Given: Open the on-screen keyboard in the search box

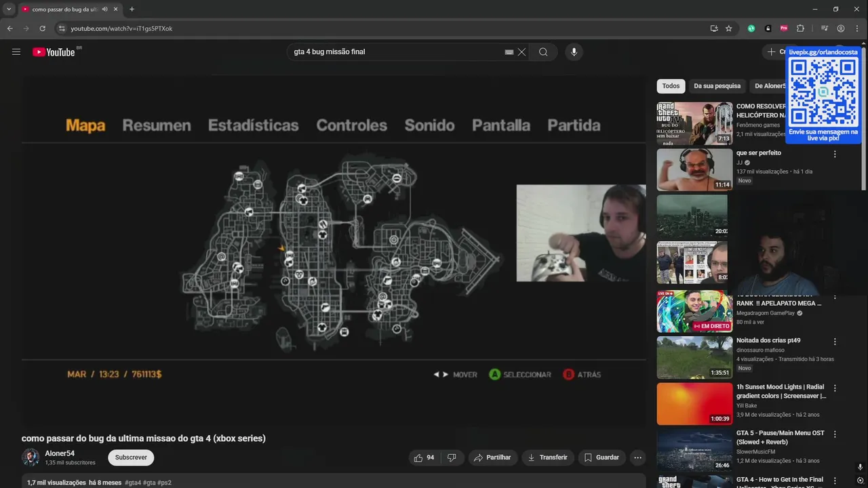Looking at the screenshot, I should click(x=509, y=52).
